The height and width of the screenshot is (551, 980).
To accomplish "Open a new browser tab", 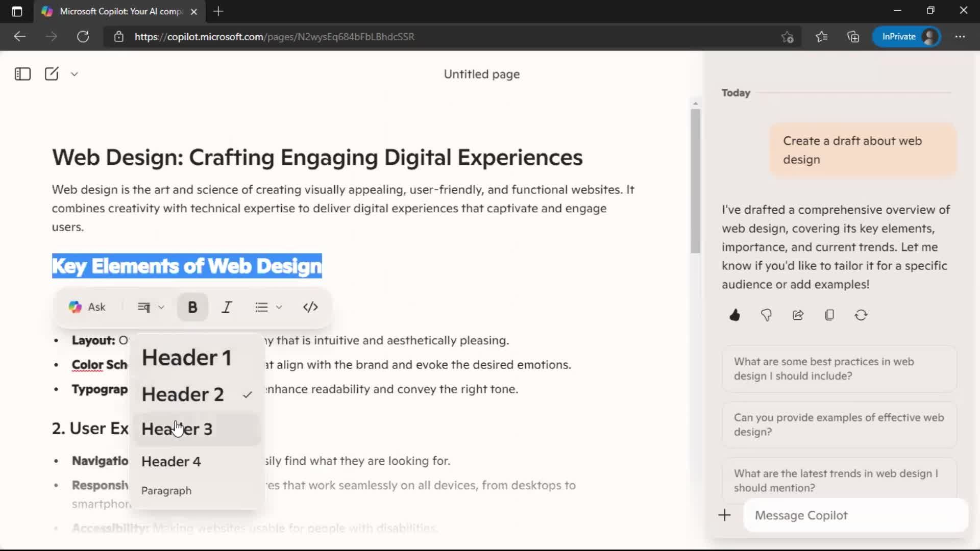I will (x=218, y=11).
